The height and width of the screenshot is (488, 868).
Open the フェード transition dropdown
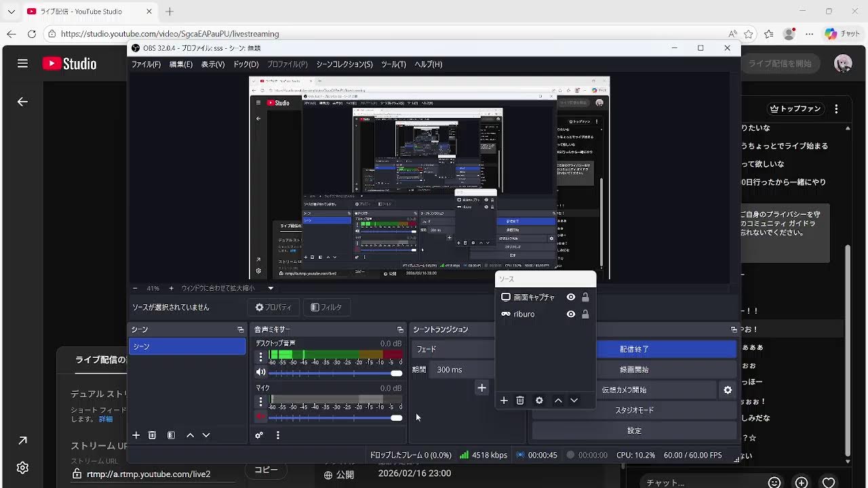(453, 349)
